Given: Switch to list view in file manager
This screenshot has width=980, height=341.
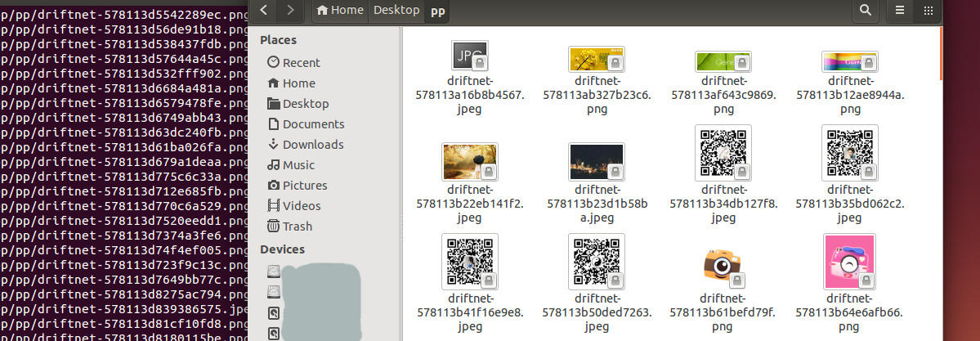Looking at the screenshot, I should [x=900, y=9].
